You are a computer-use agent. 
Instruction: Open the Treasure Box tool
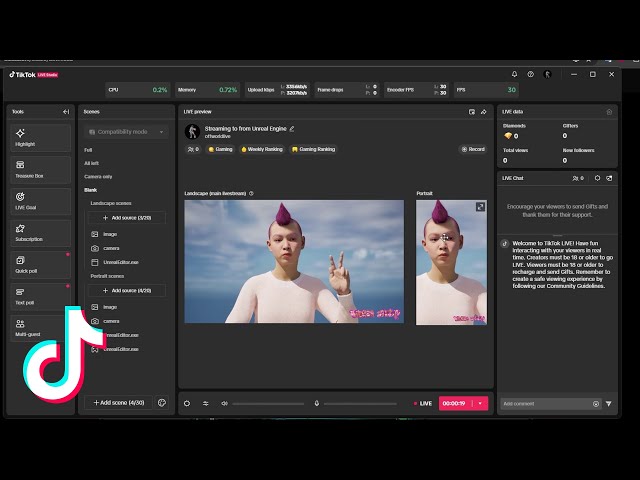(40, 170)
